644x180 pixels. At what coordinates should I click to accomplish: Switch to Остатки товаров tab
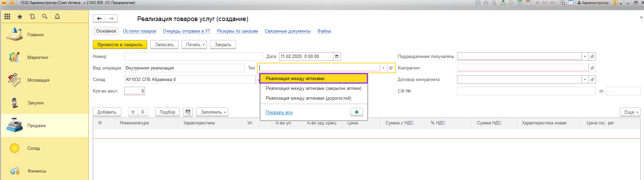point(139,31)
